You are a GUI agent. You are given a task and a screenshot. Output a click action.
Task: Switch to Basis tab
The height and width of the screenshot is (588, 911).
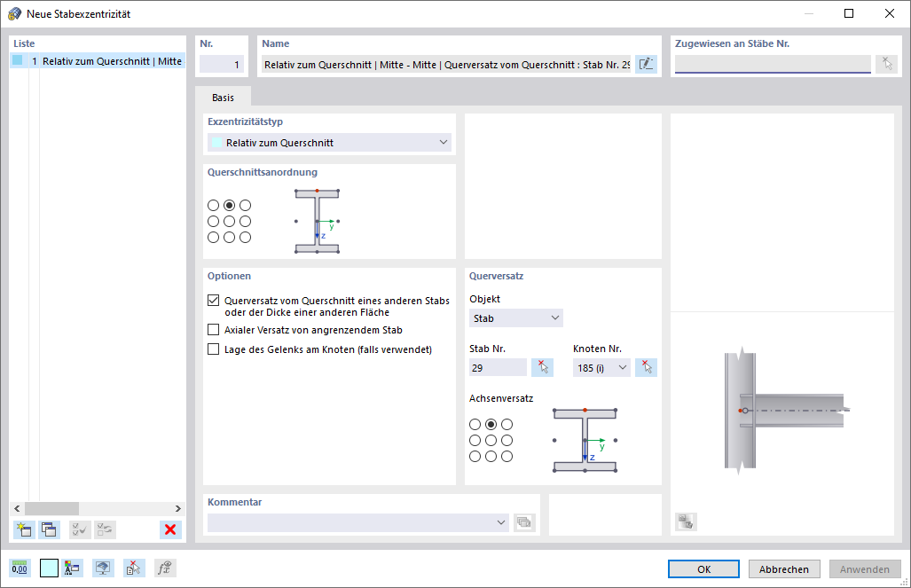(x=224, y=98)
